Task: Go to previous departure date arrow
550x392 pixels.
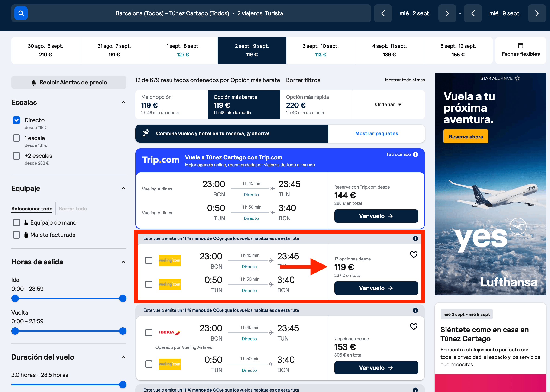Action: [383, 13]
